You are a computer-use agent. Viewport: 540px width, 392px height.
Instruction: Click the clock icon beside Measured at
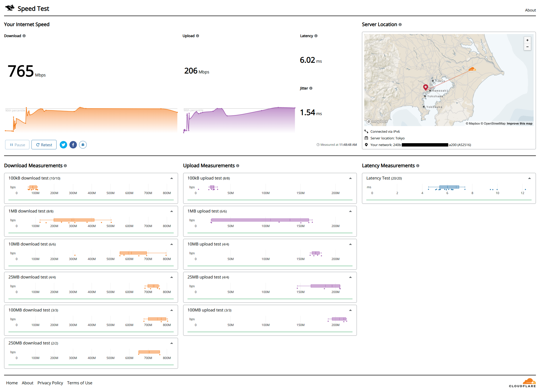point(318,145)
